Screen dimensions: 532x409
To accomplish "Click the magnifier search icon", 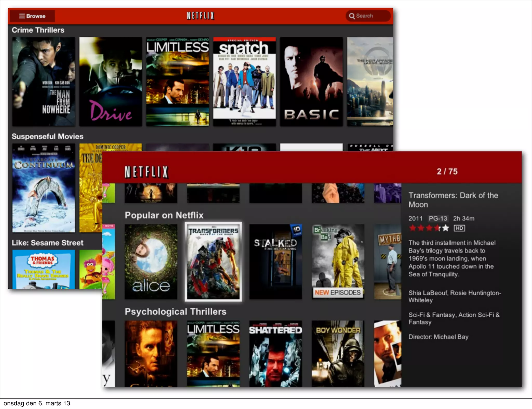I will point(352,16).
